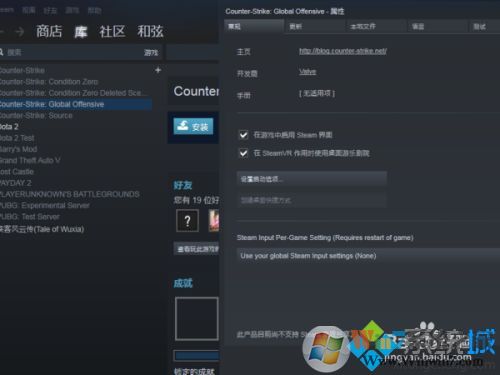Select Garry's Mod

click(18, 149)
